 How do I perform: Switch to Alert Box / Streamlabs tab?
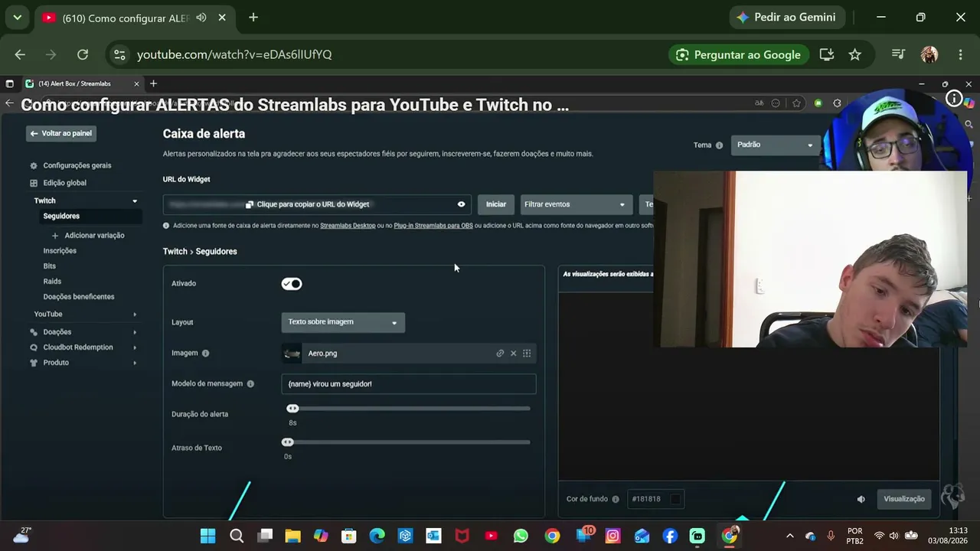[83, 83]
